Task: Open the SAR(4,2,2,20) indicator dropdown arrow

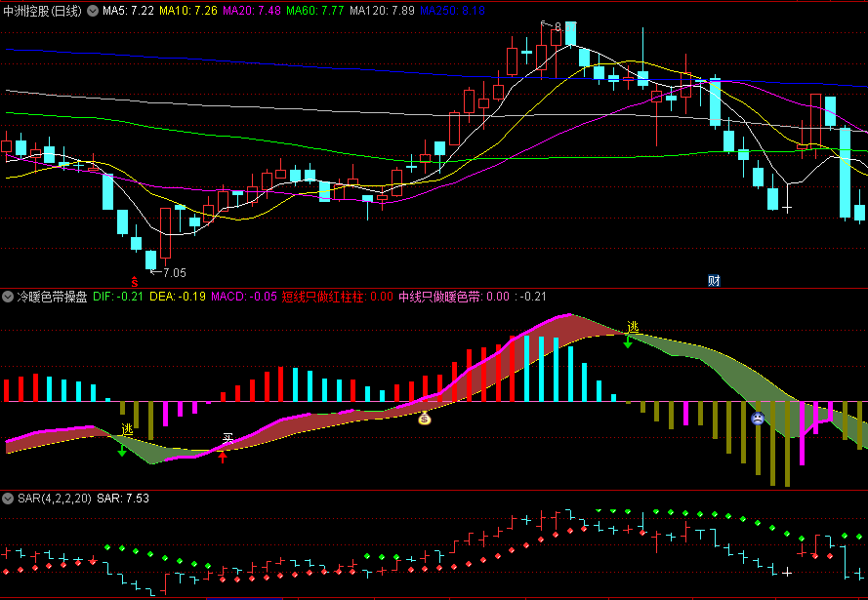Action: tap(8, 499)
